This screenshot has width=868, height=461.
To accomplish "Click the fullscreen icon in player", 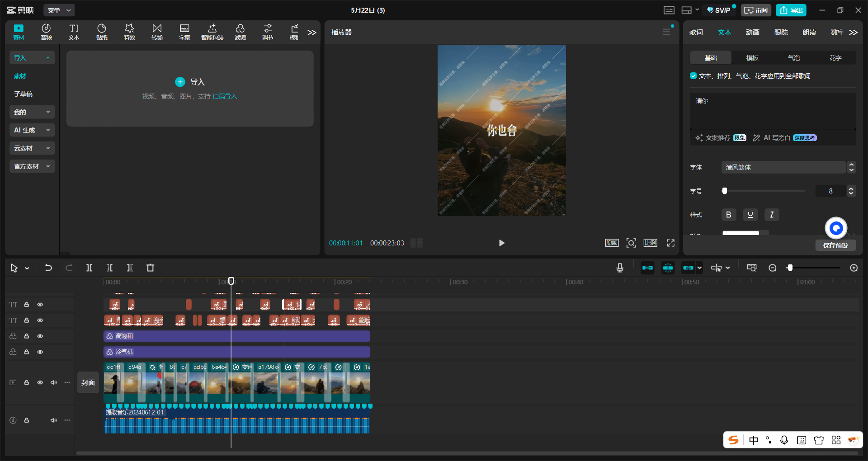I will click(x=670, y=243).
